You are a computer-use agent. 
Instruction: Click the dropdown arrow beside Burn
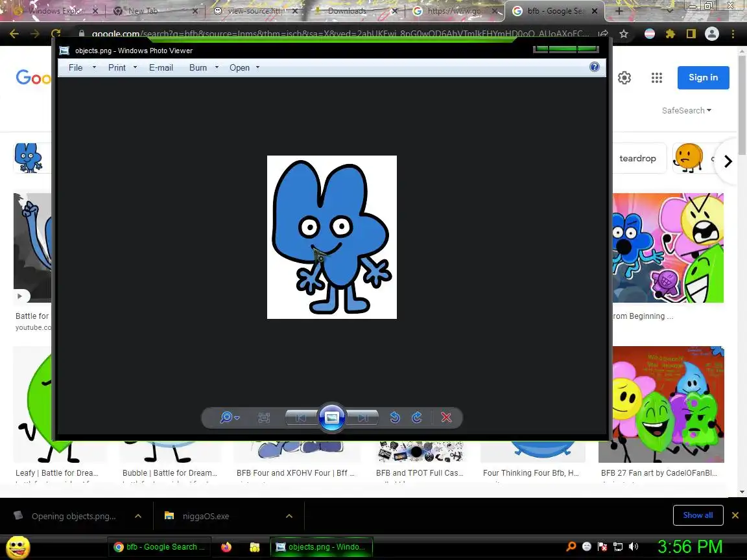coord(217,67)
